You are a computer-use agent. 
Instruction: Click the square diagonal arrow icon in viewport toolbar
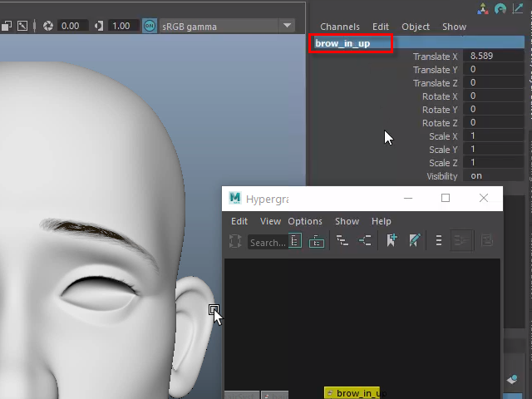tap(22, 26)
